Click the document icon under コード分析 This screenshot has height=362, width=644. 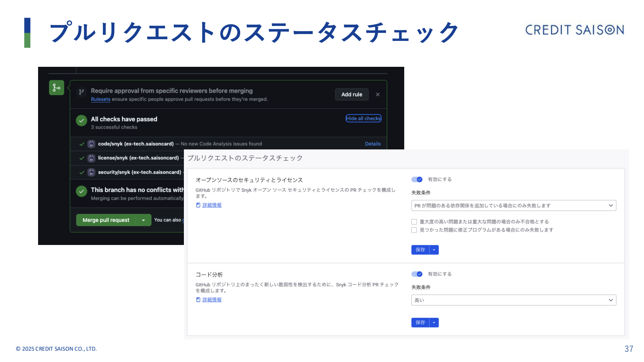pyautogui.click(x=198, y=300)
